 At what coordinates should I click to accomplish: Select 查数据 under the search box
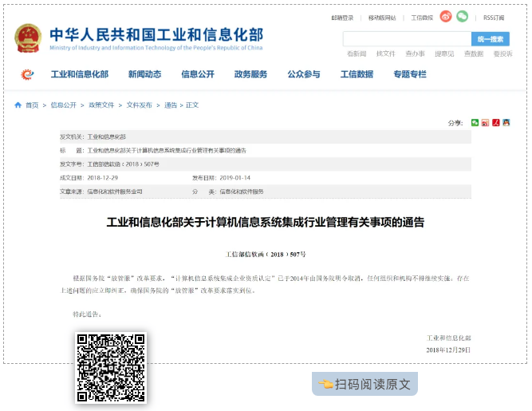pos(474,53)
